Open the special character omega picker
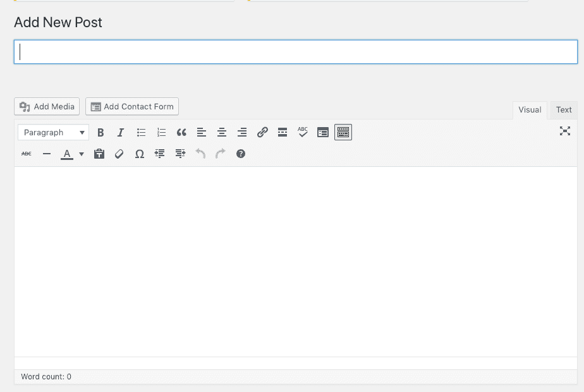584x392 pixels. click(140, 154)
